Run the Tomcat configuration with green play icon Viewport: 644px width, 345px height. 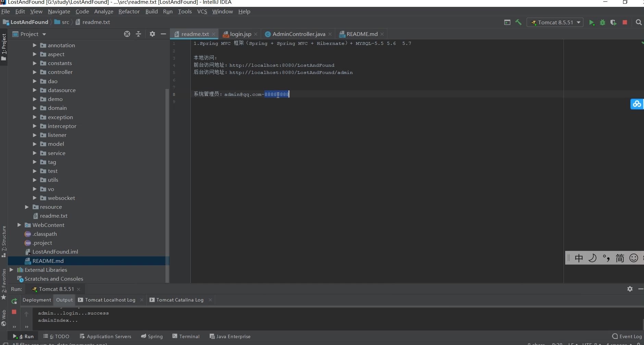592,23
